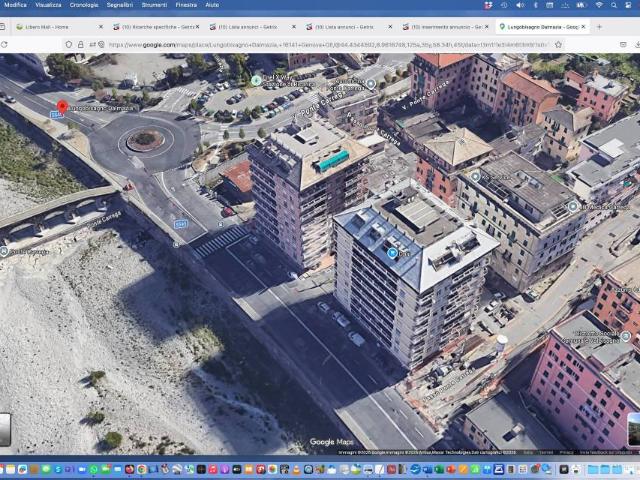Open the map layers thumbnail at bottom left
640x480 pixels.
point(5,430)
